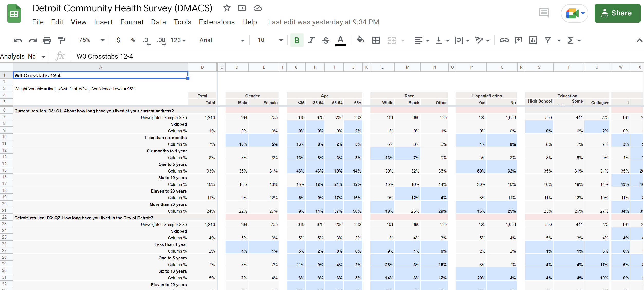Open the Help menu
The width and height of the screenshot is (644, 290).
pos(250,22)
